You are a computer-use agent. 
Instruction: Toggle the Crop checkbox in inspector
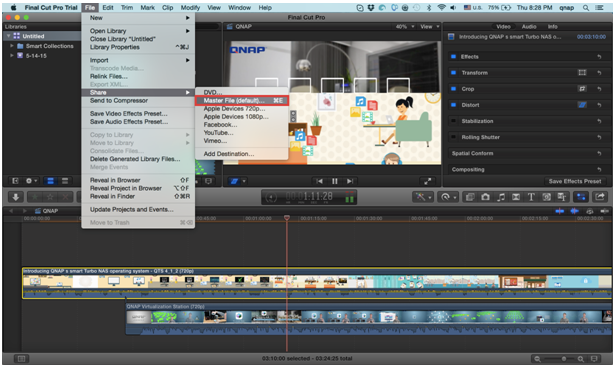point(453,89)
